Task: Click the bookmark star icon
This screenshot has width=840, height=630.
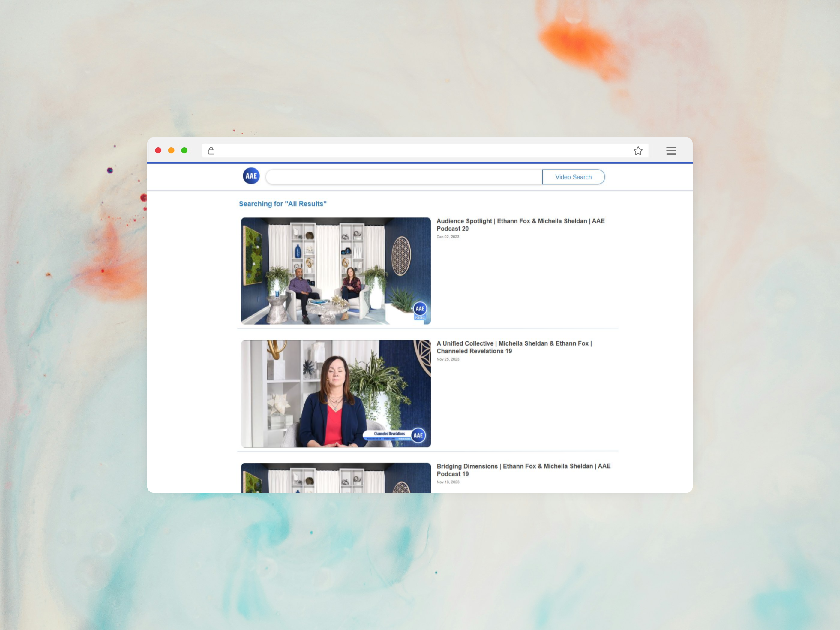Action: tap(638, 151)
